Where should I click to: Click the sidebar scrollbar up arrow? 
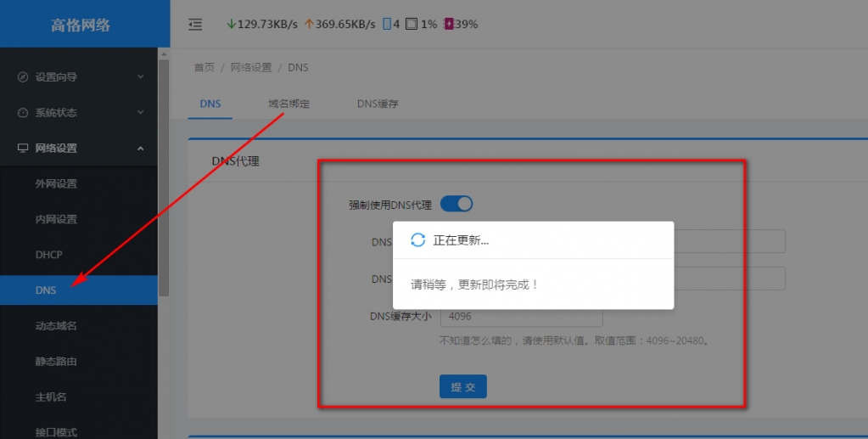(x=164, y=53)
